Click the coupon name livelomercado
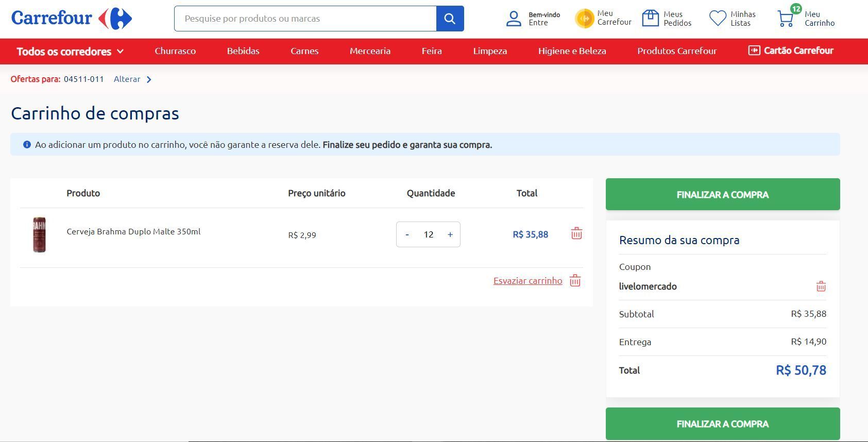 (648, 286)
